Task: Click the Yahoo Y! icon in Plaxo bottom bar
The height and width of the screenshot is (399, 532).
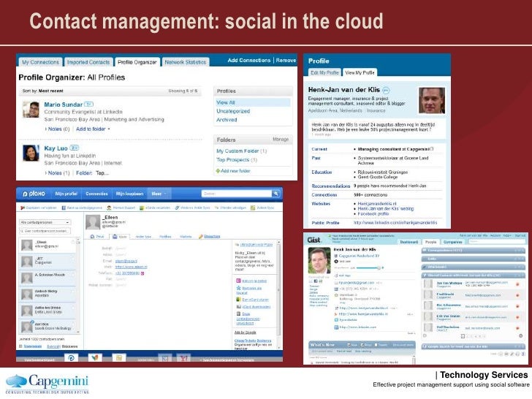Action: pos(184,357)
